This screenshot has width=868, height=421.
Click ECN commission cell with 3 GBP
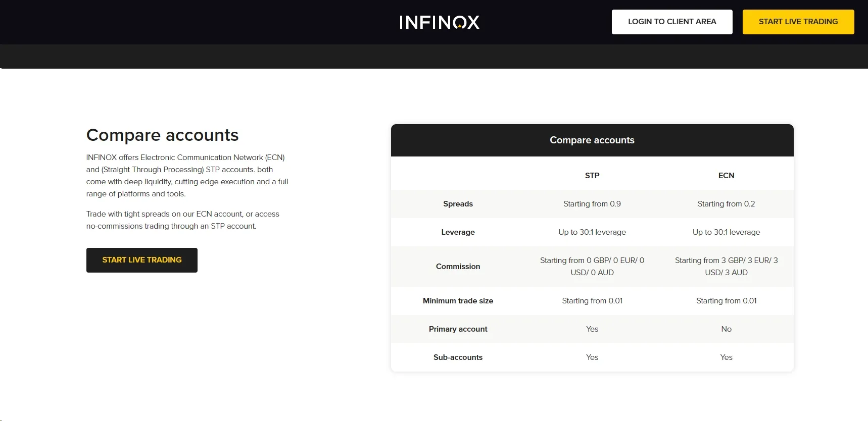click(x=726, y=267)
